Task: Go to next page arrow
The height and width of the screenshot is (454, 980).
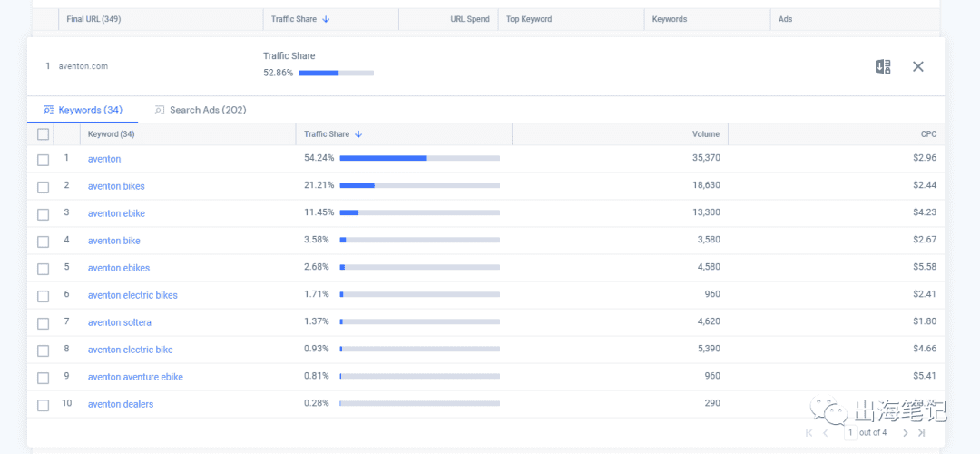Action: tap(905, 432)
